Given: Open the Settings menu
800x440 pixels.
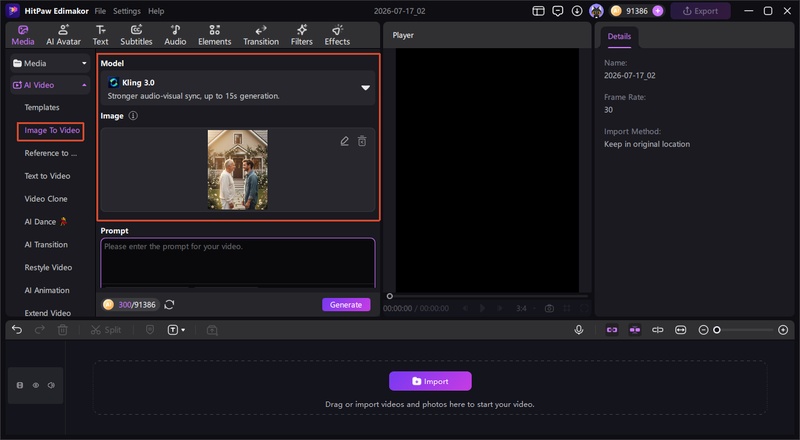Looking at the screenshot, I should pyautogui.click(x=127, y=11).
